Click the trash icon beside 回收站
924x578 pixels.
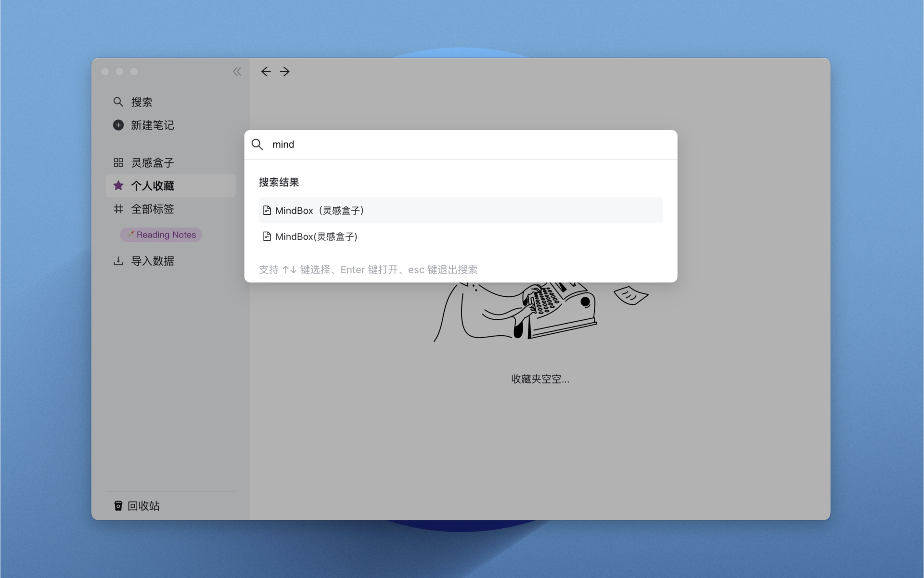pos(118,506)
